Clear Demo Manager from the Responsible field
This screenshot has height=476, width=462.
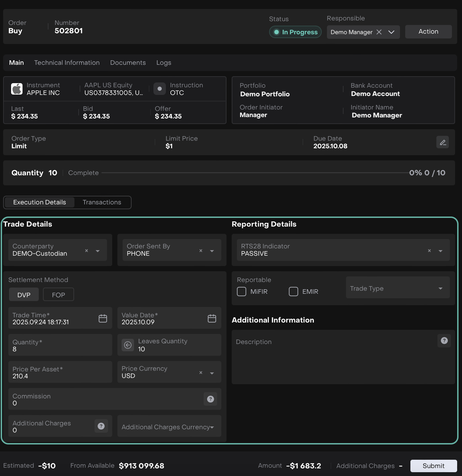click(x=379, y=32)
